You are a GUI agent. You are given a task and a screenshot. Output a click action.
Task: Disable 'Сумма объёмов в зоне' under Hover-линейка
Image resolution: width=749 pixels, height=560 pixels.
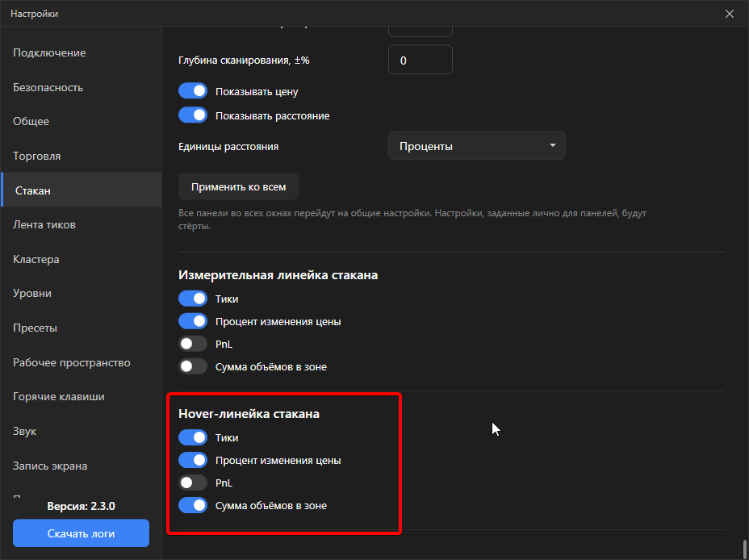click(x=193, y=505)
